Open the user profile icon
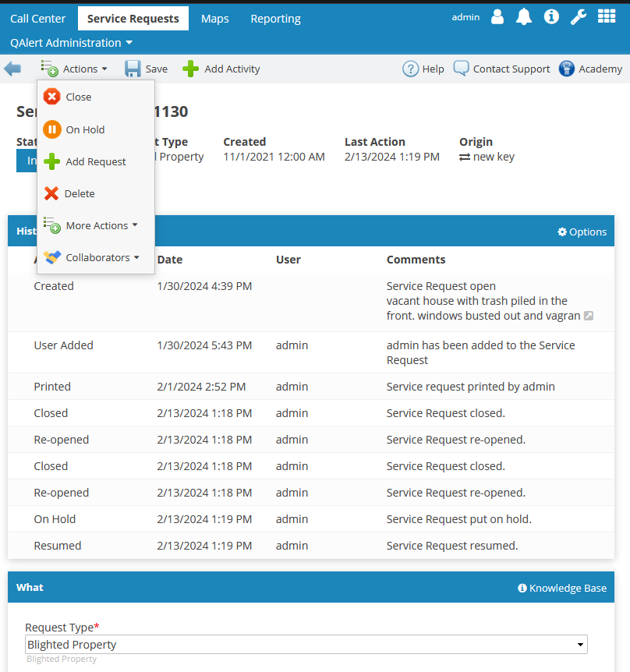 pyautogui.click(x=497, y=17)
